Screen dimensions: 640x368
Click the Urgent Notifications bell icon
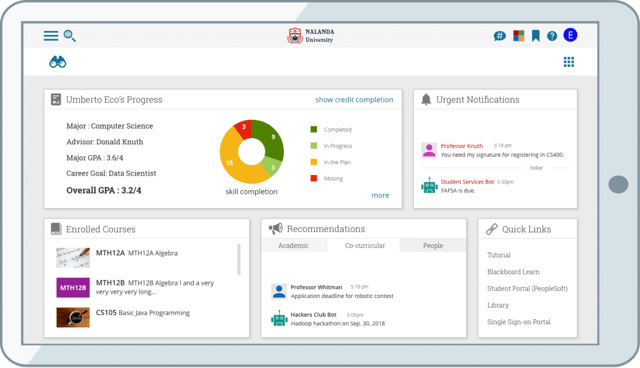coord(426,100)
